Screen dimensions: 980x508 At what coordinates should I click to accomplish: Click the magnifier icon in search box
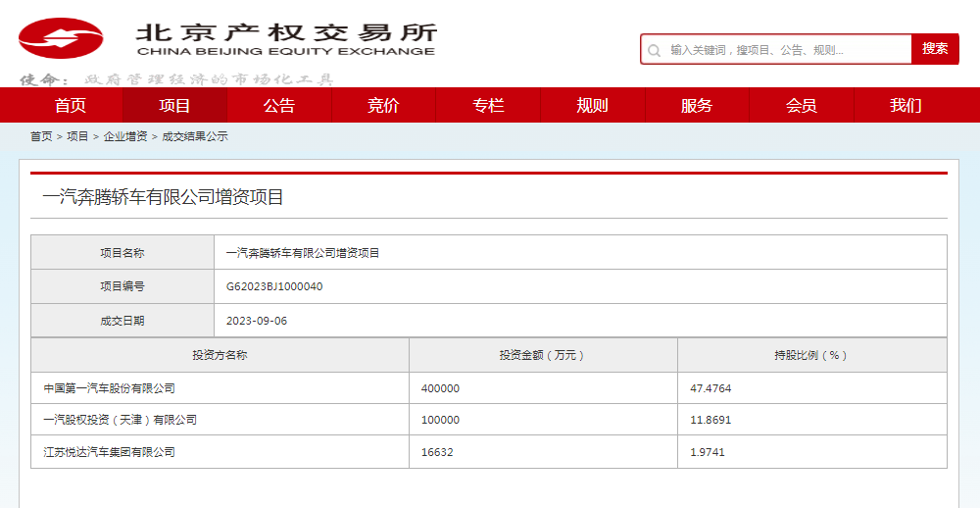click(x=655, y=50)
